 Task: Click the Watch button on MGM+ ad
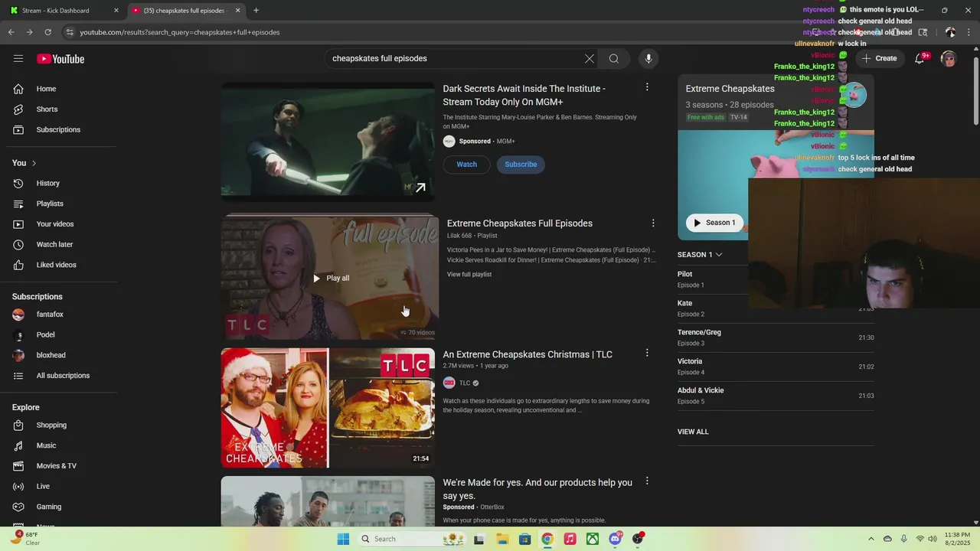pyautogui.click(x=466, y=165)
